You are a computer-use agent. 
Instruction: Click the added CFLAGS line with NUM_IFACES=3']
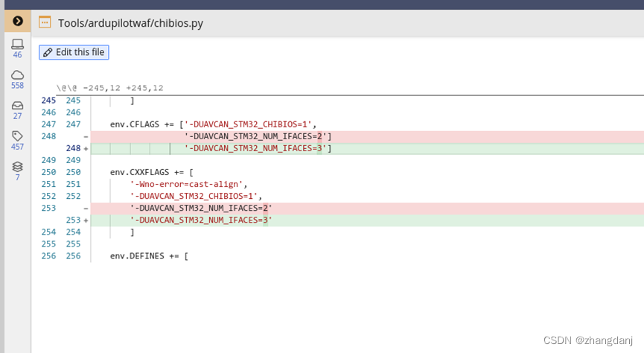367,148
